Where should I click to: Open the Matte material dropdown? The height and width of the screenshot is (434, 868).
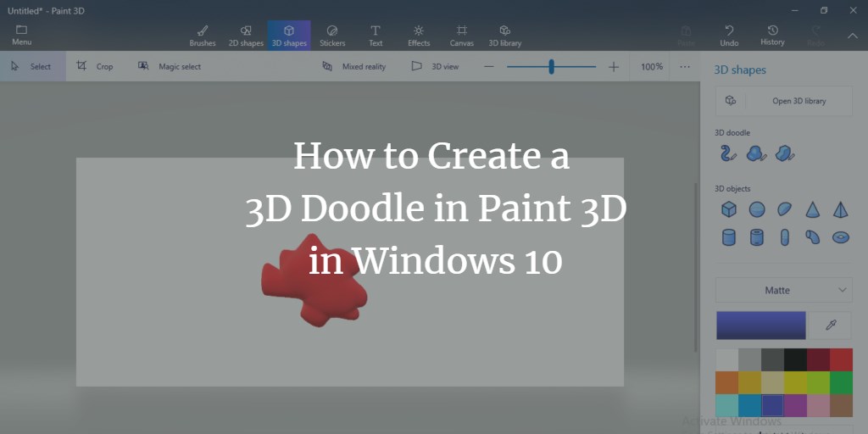[x=784, y=290]
